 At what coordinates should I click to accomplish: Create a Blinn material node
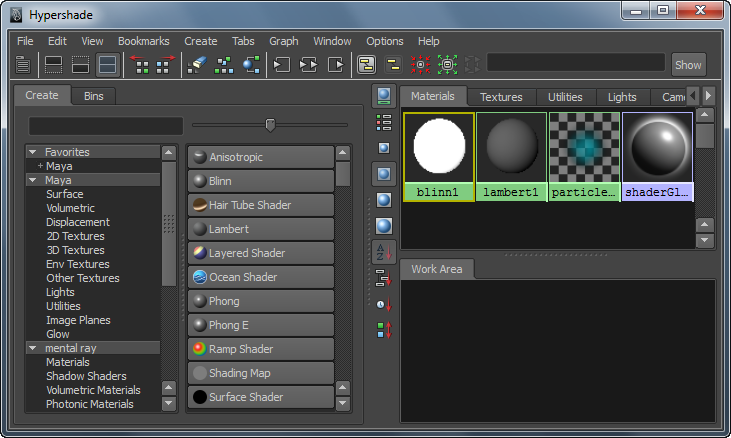pyautogui.click(x=260, y=181)
